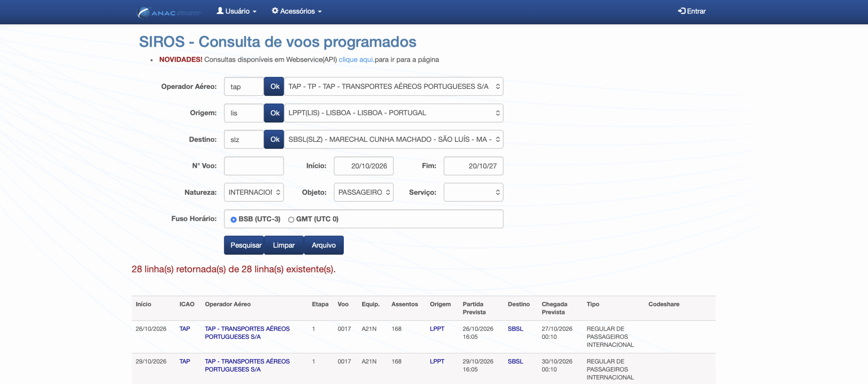This screenshot has height=384, width=868.
Task: Open the Acessórios menu
Action: click(x=297, y=11)
